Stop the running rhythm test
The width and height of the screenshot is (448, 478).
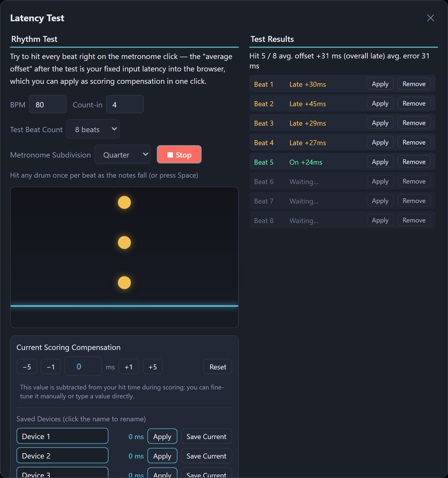tap(179, 155)
